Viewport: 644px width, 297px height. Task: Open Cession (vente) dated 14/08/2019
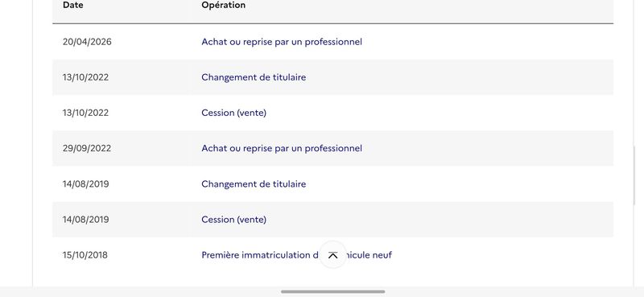point(233,220)
